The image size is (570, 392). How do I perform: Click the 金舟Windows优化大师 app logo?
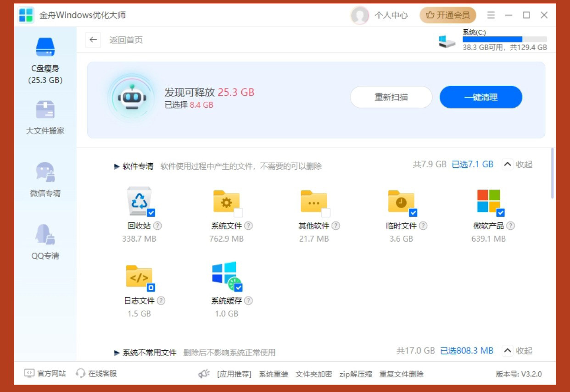click(26, 15)
